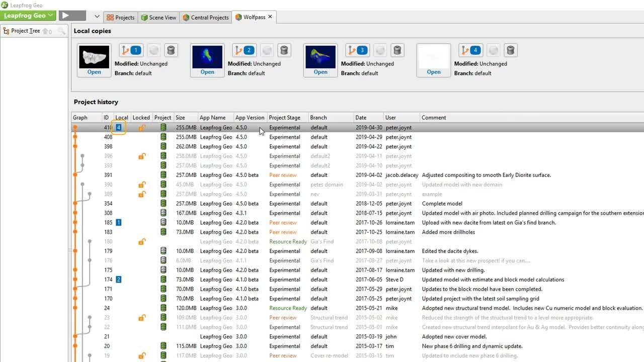Click the white model thumbnail of copy 1
Image resolution: width=644 pixels, height=362 pixels.
point(94,57)
